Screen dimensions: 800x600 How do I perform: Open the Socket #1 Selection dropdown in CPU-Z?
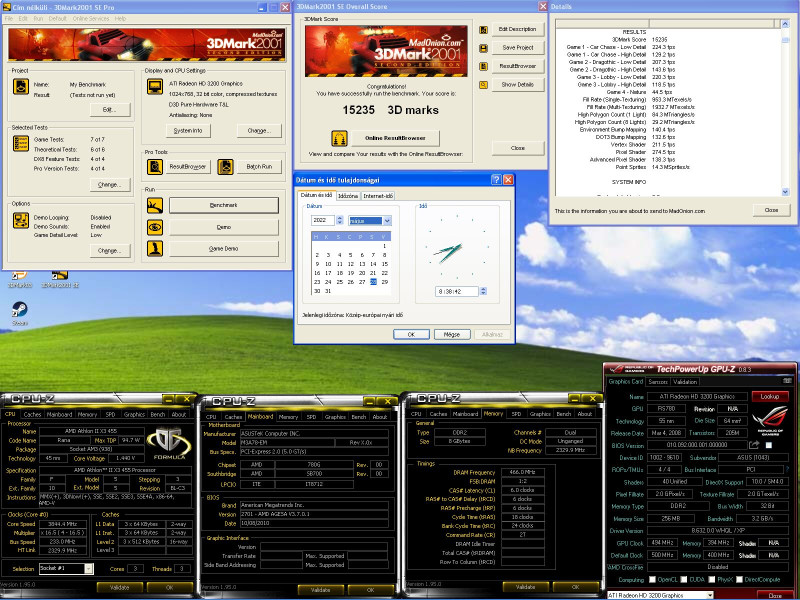89,568
